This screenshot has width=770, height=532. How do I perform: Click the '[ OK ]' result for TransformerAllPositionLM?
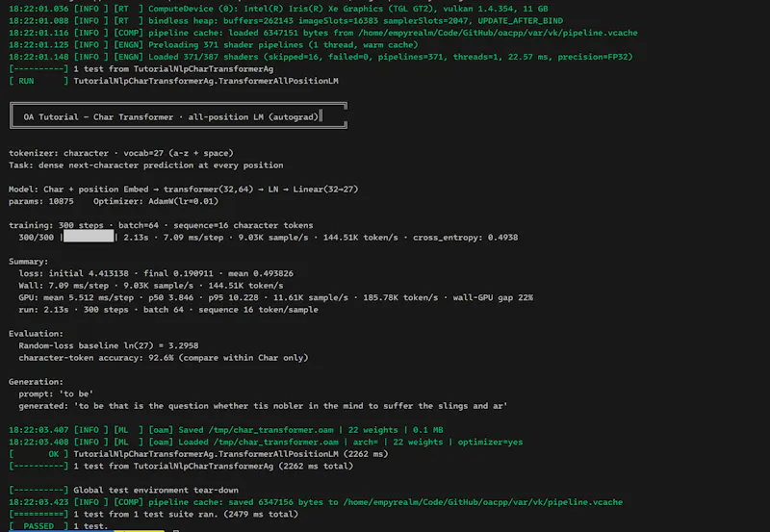[x=198, y=454]
